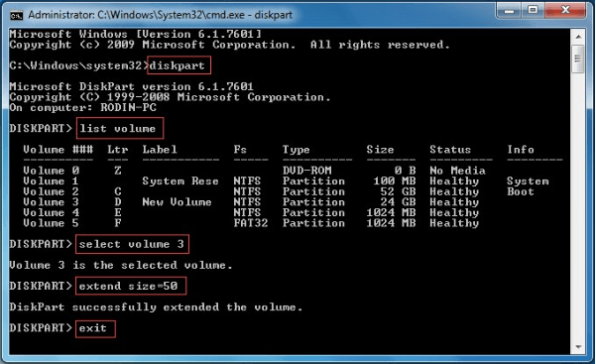The width and height of the screenshot is (596, 364).
Task: Click drive letter 'D' of Volume 3
Action: click(x=118, y=202)
